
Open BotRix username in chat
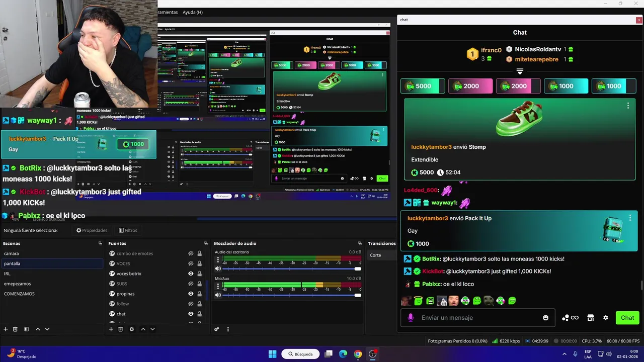coord(431,259)
